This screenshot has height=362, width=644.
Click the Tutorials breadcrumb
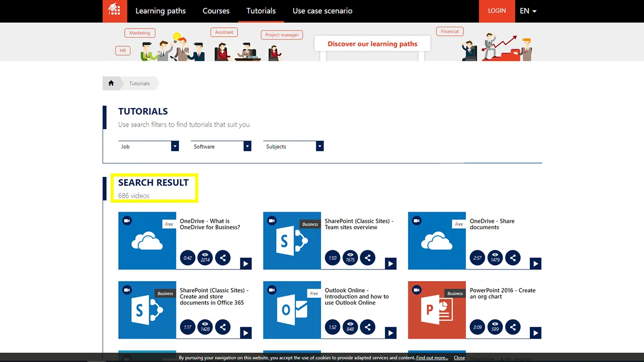coord(139,83)
